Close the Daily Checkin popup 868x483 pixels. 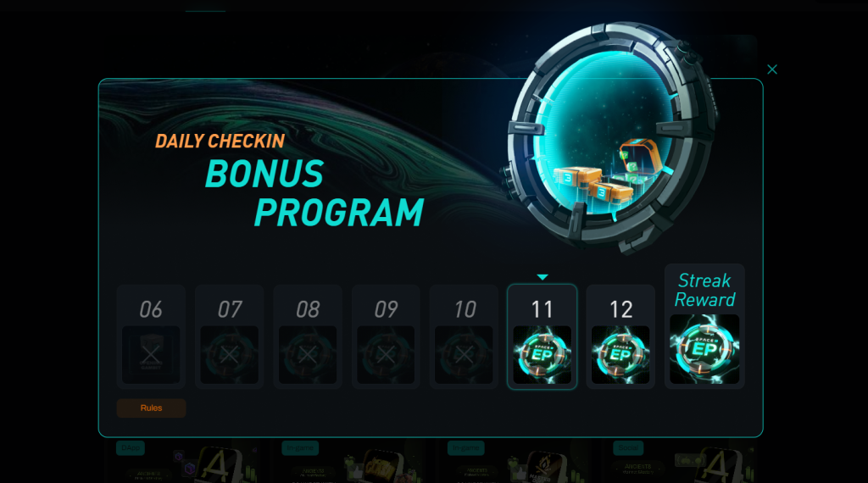(772, 69)
